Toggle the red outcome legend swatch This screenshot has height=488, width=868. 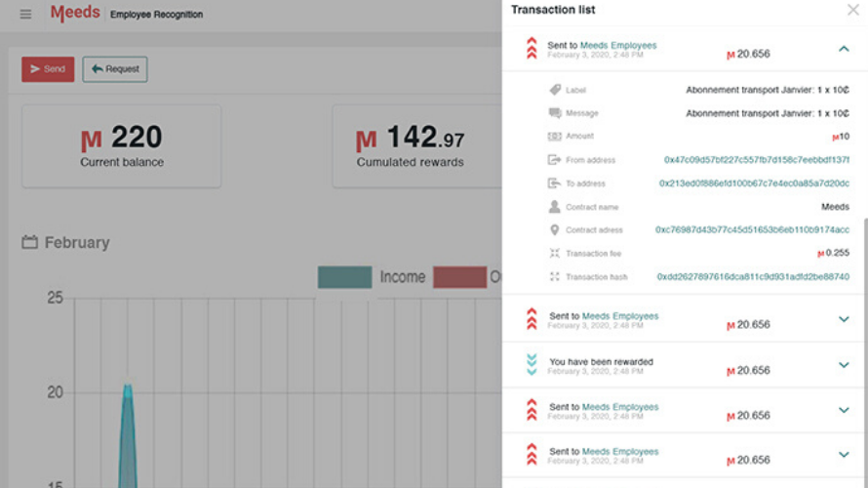point(459,277)
